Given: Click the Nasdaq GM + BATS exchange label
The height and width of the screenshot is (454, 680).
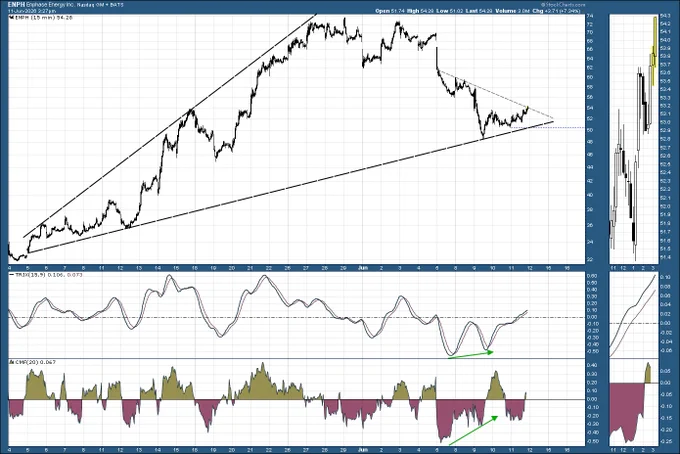Looking at the screenshot, I should (101, 5).
